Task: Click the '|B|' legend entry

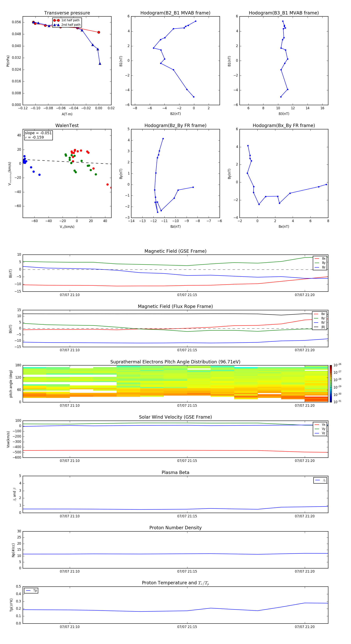Action: point(320,327)
